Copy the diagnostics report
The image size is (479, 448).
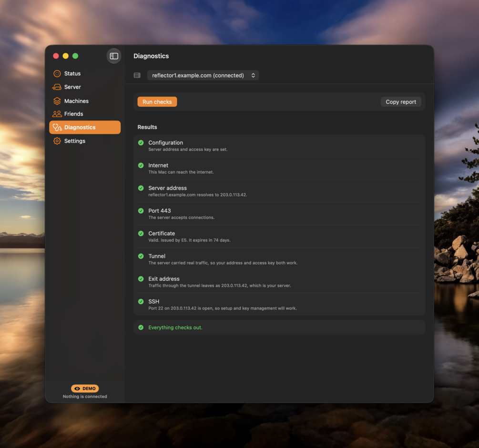coord(400,102)
